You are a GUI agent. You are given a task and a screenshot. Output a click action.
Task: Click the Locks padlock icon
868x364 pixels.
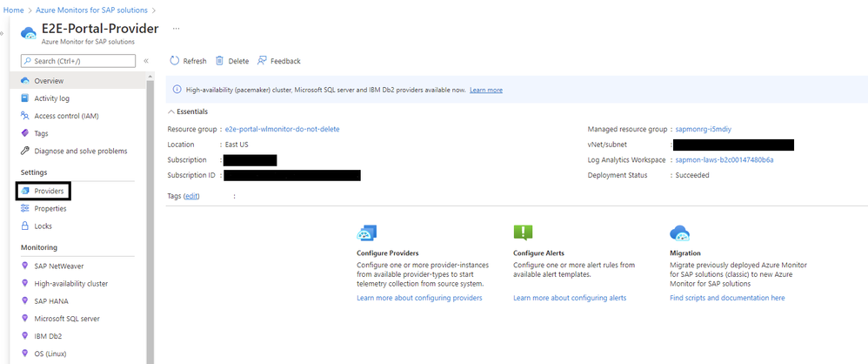point(24,226)
